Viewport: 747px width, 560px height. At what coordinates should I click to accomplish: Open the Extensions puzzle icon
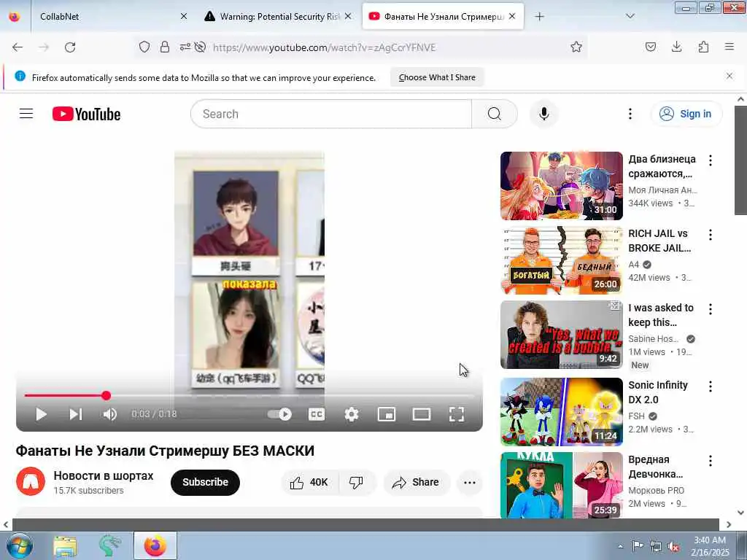703,47
